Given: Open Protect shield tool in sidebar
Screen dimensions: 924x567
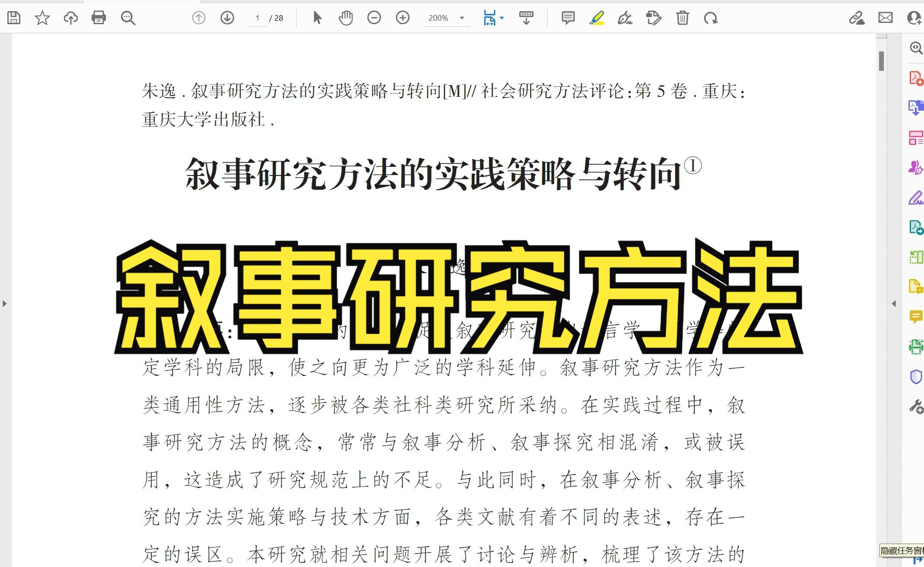Looking at the screenshot, I should (x=916, y=377).
